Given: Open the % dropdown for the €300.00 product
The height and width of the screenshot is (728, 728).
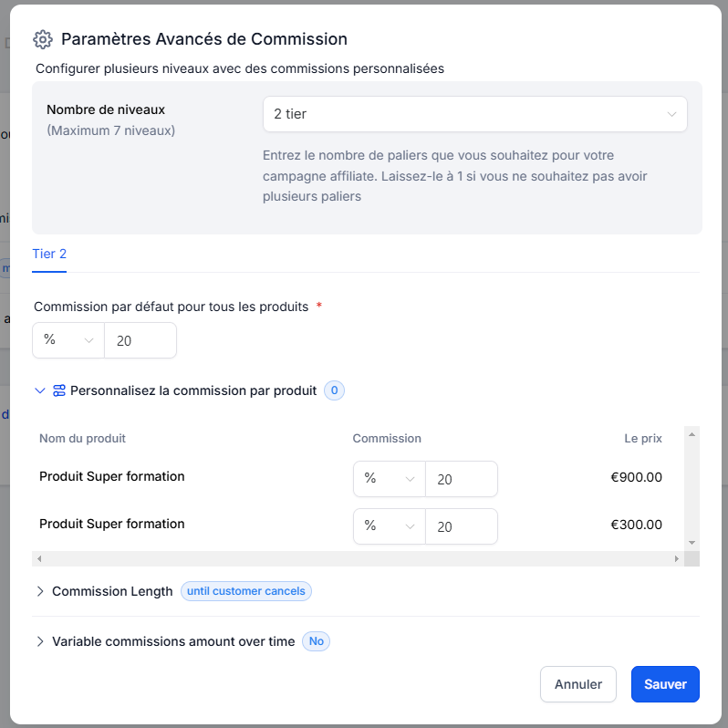Looking at the screenshot, I should (x=389, y=526).
